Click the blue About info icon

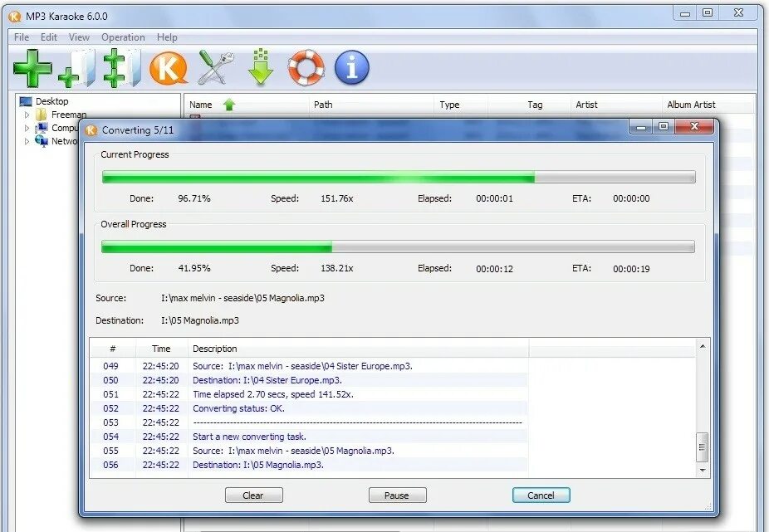pyautogui.click(x=351, y=67)
